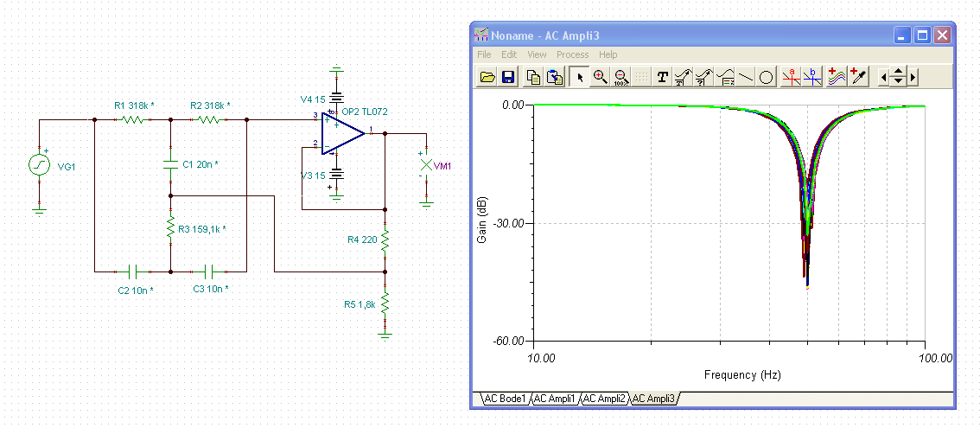Screen dimensions: 980x428
Task: Click the add curves icon
Action: [837, 77]
